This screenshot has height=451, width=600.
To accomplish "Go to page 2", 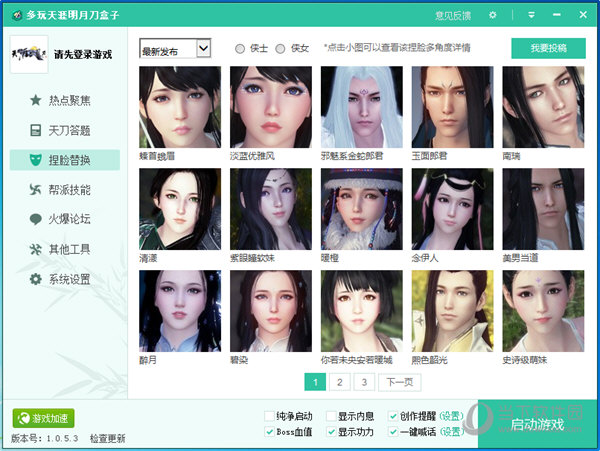I will [339, 382].
